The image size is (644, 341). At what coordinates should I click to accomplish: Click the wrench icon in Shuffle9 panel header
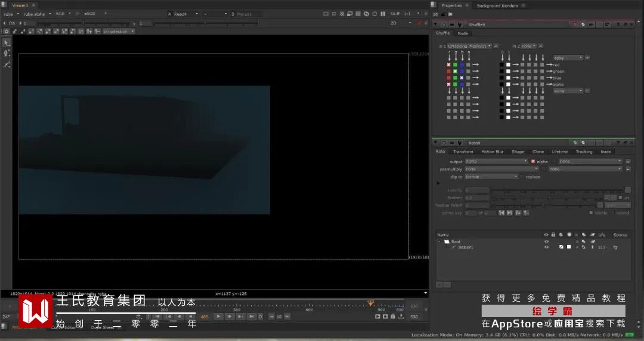(460, 24)
